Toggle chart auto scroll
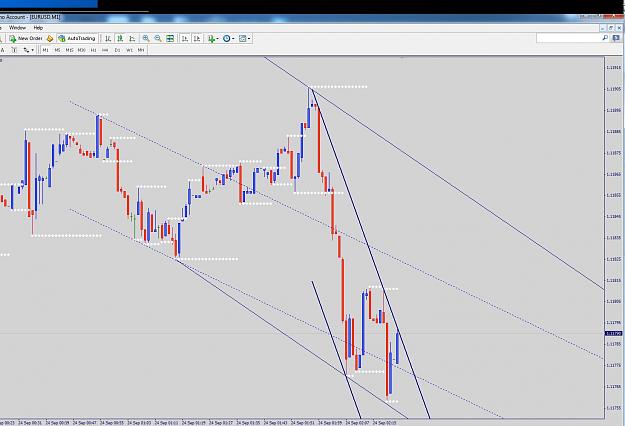Screen dimensions: 625x426 185,39
